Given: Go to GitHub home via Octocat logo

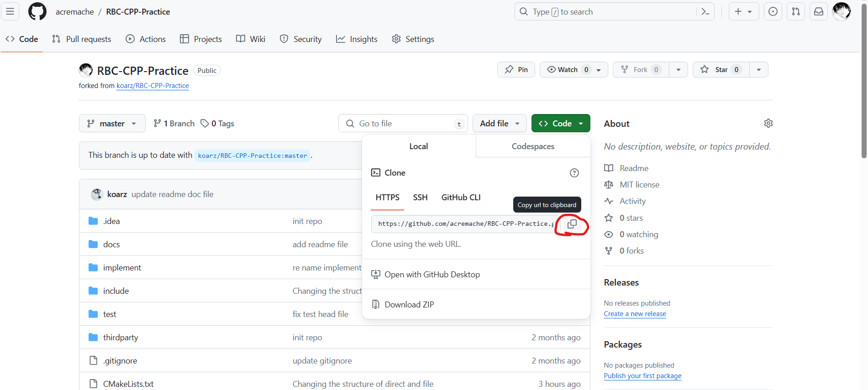Looking at the screenshot, I should [37, 11].
